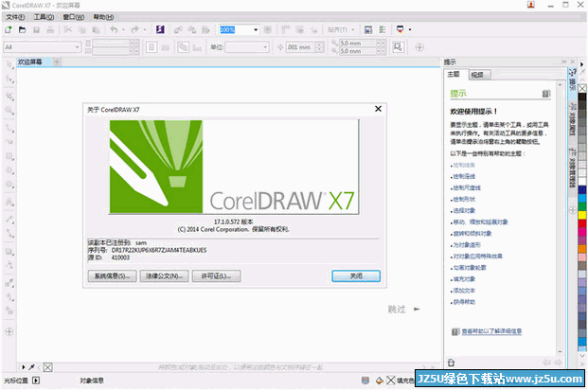Select the Rectangle tool
This screenshot has width=588, height=390.
coord(9,156)
